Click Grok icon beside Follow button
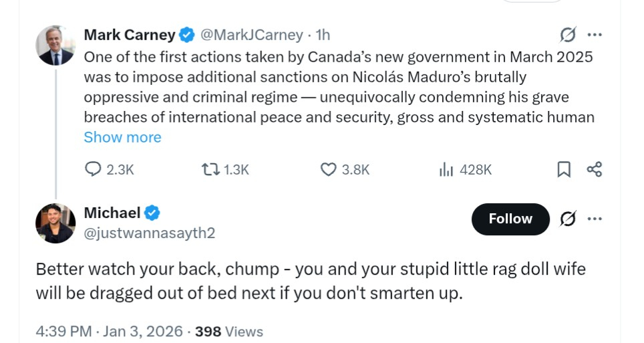 point(568,219)
